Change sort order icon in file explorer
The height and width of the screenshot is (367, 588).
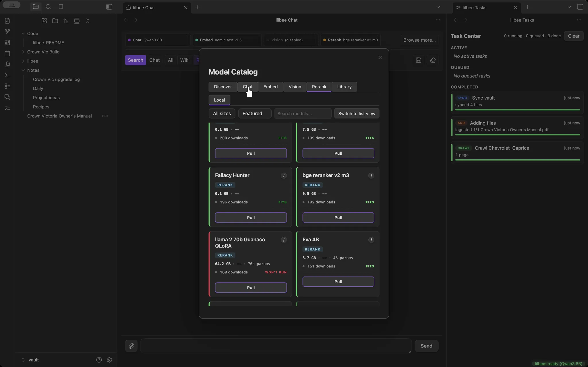pyautogui.click(x=66, y=21)
